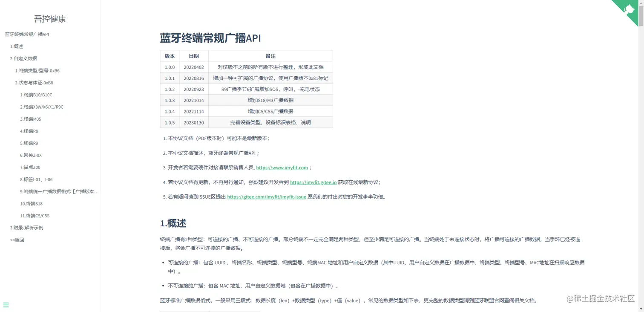Open the 吾控健康 site title

click(50, 19)
